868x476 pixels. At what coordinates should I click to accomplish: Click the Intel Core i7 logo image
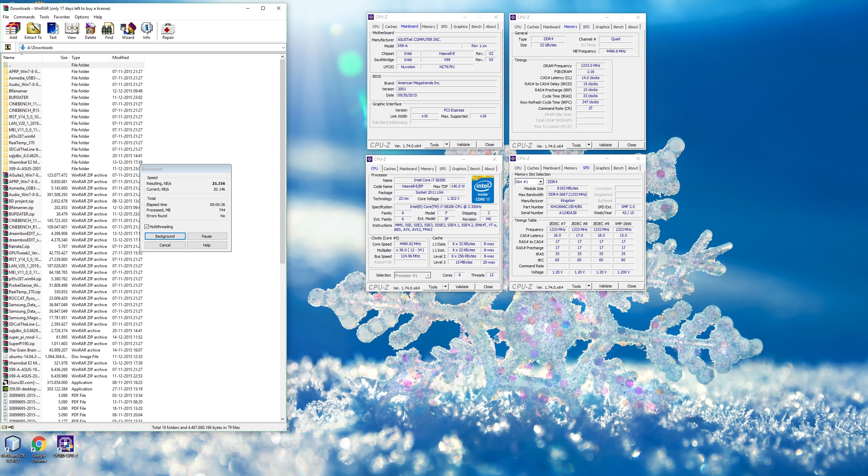(483, 189)
